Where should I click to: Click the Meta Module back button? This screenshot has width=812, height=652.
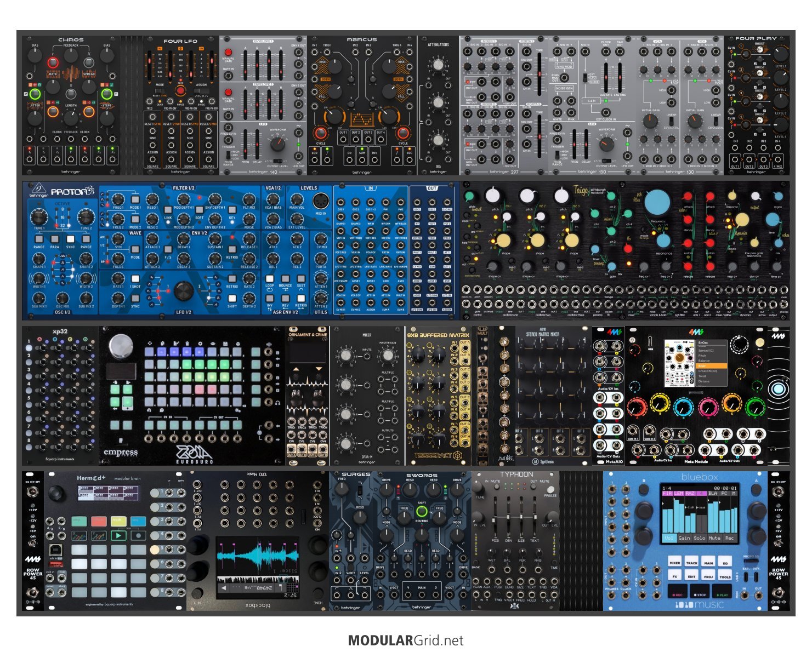click(x=760, y=342)
